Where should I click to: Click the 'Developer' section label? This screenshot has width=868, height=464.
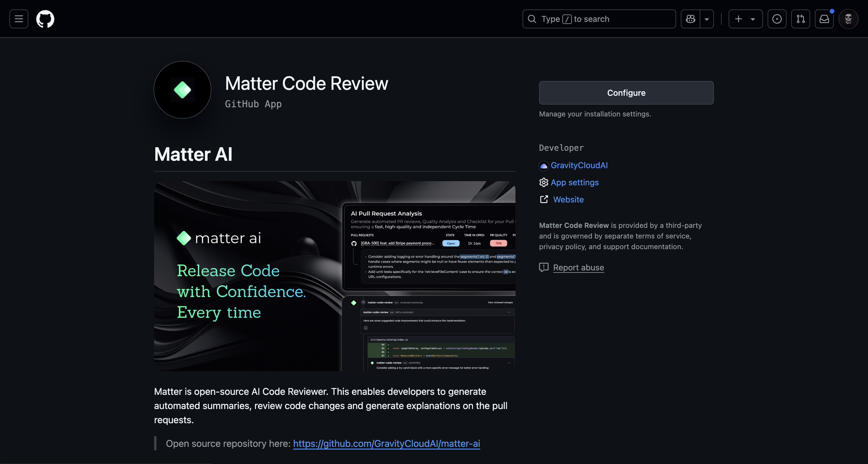point(561,148)
